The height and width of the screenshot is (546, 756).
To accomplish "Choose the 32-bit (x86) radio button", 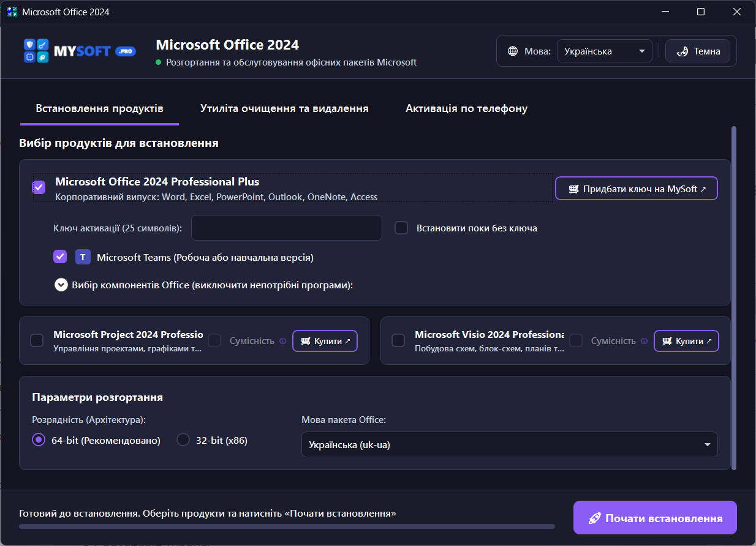I will pyautogui.click(x=183, y=440).
